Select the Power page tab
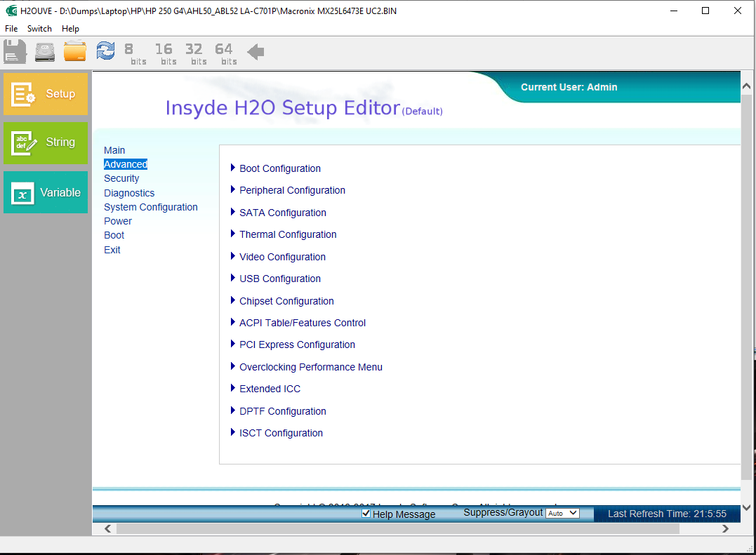 (x=118, y=221)
